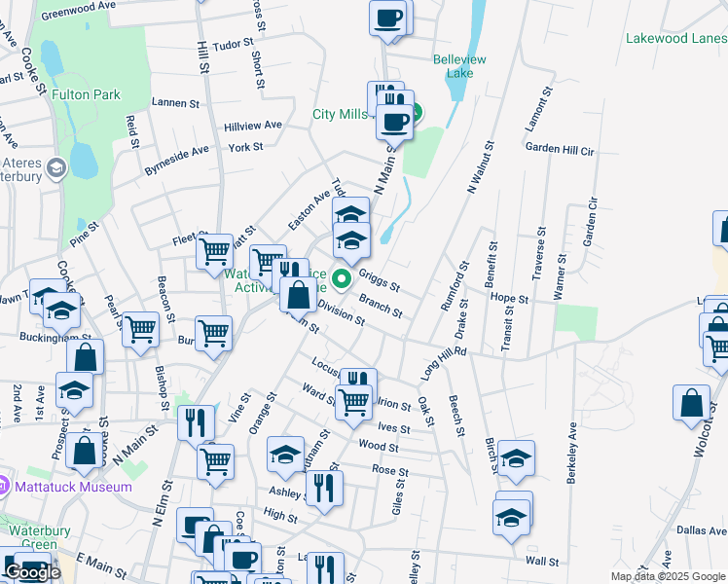
Task: Select the Byrneside Ave label
Action: pyautogui.click(x=176, y=161)
